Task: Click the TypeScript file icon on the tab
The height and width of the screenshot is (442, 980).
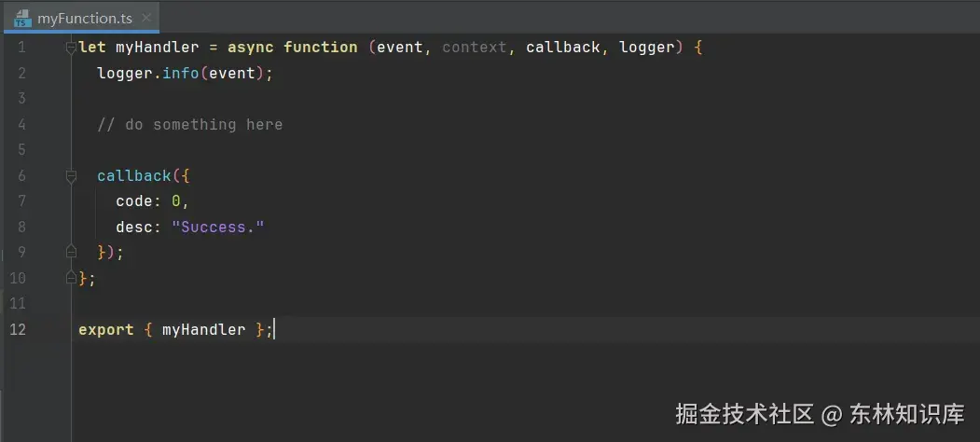Action: tap(22, 18)
